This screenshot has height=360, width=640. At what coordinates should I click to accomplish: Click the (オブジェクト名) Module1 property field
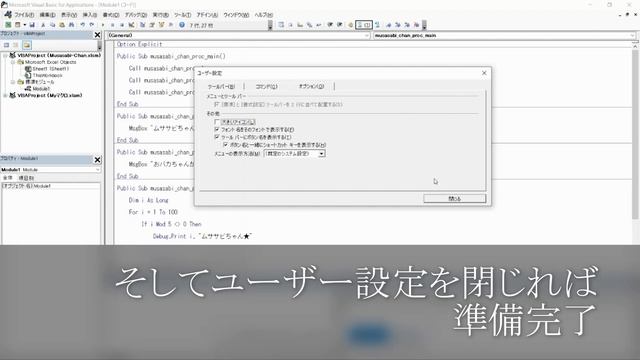point(51,186)
